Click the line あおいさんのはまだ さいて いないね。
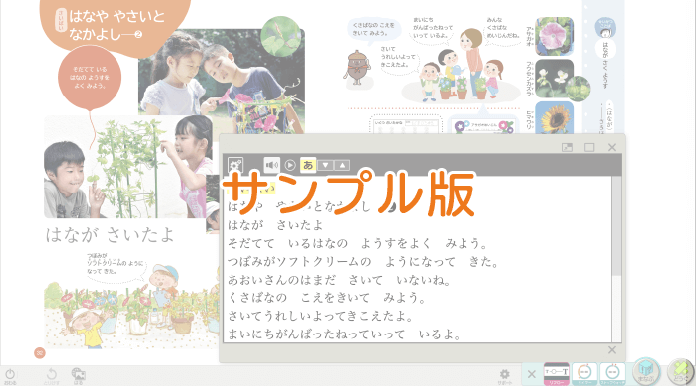The width and height of the screenshot is (696, 386). point(340,280)
